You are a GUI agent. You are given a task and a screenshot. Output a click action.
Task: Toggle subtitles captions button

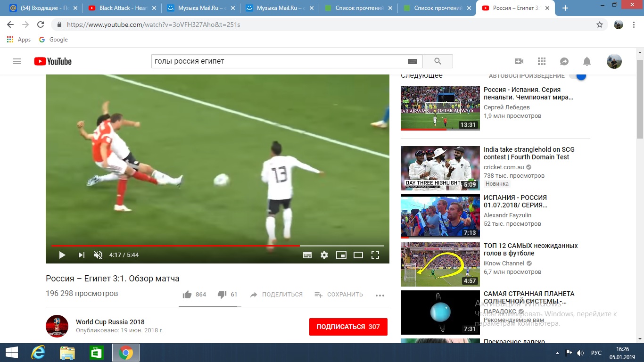click(x=307, y=255)
